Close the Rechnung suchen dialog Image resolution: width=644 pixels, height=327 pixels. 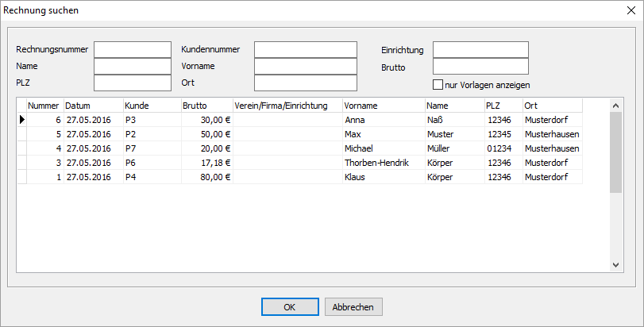(x=631, y=10)
